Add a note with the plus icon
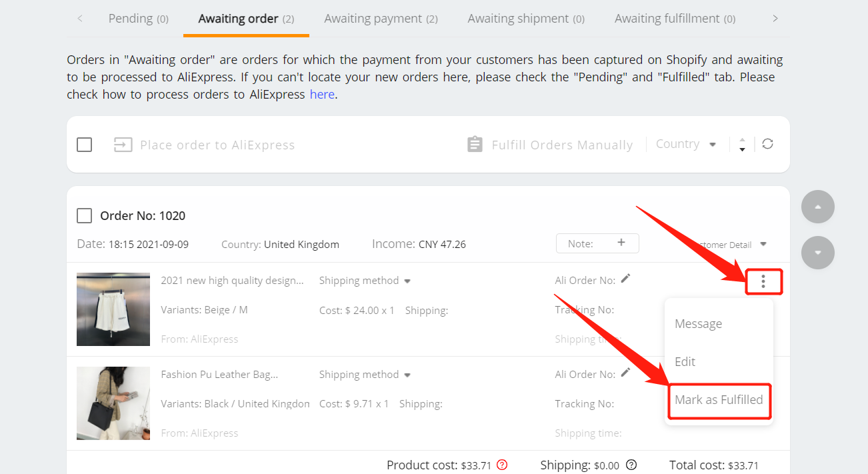 tap(621, 243)
